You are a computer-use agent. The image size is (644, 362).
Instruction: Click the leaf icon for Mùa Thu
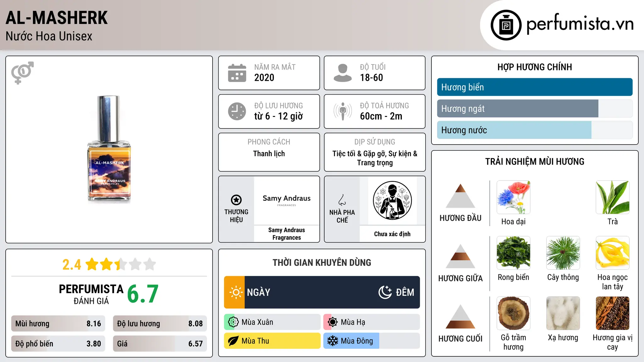(233, 341)
